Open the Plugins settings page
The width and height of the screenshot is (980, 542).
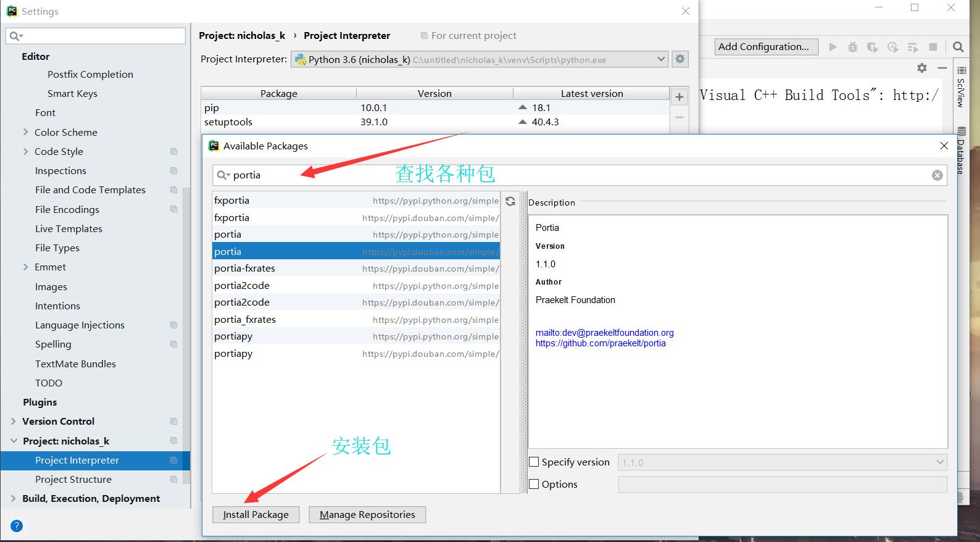39,402
